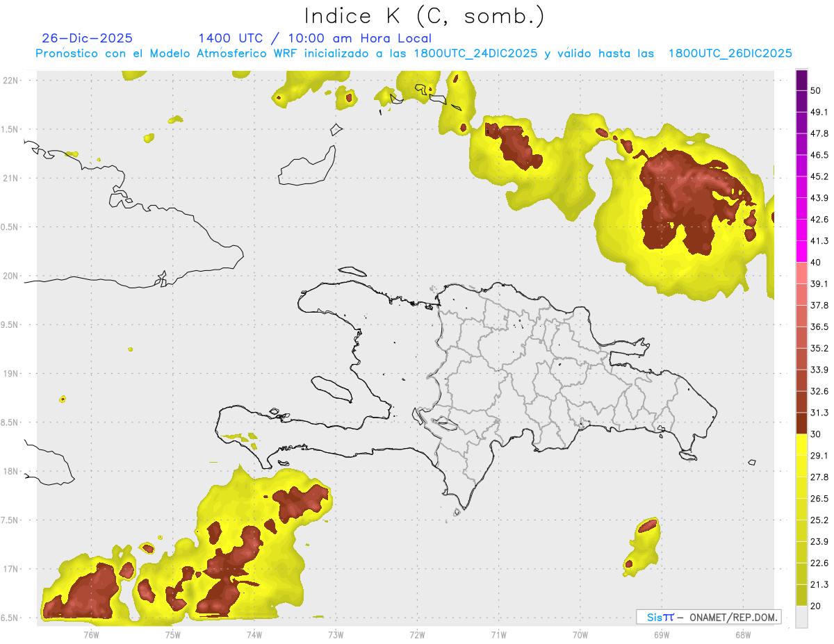
Task: Pick the salmon pink segment between 39.1 and 40
Action: click(801, 274)
